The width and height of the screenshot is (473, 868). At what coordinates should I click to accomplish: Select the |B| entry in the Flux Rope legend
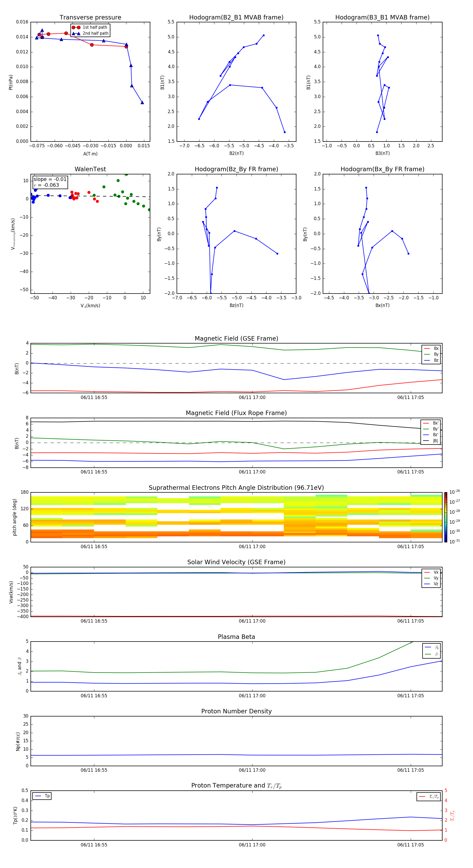(431, 441)
